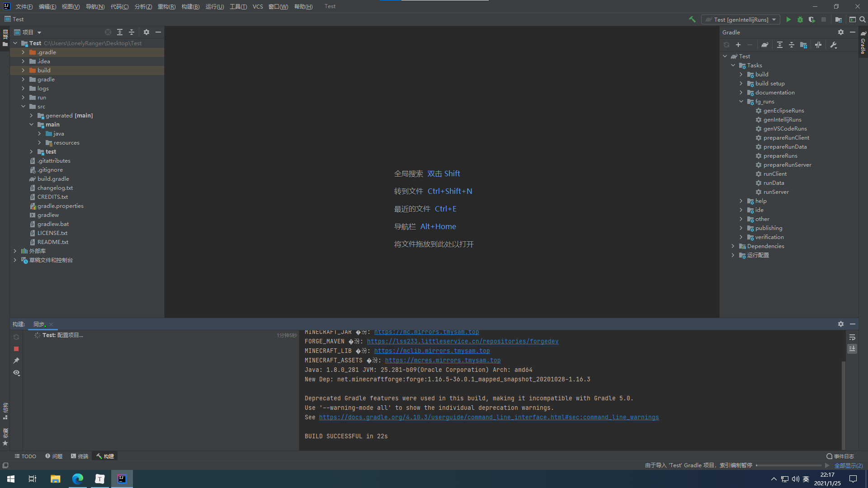Open Gradle build tool settings wrench

tap(834, 45)
